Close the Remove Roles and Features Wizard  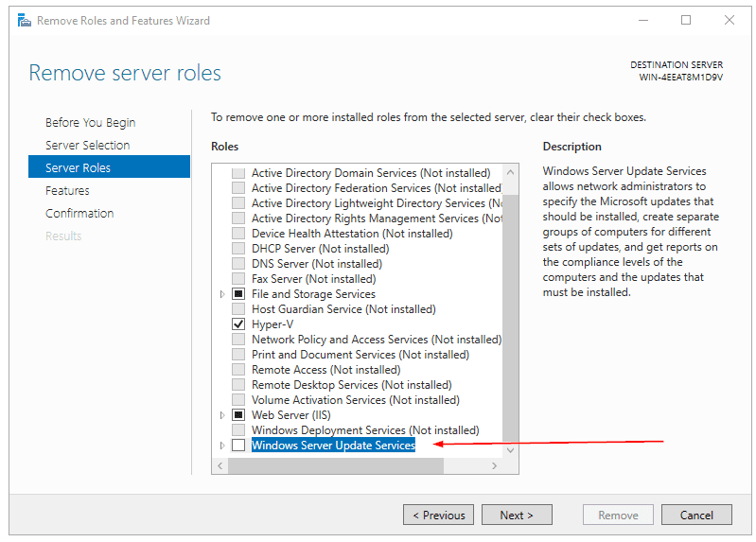pos(729,20)
